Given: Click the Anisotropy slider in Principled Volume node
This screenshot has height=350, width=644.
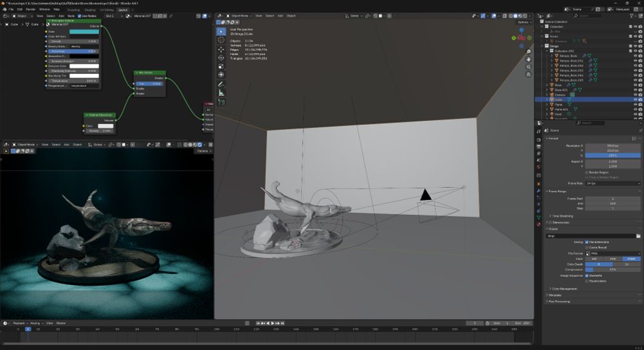Looking at the screenshot, I should 73,51.
